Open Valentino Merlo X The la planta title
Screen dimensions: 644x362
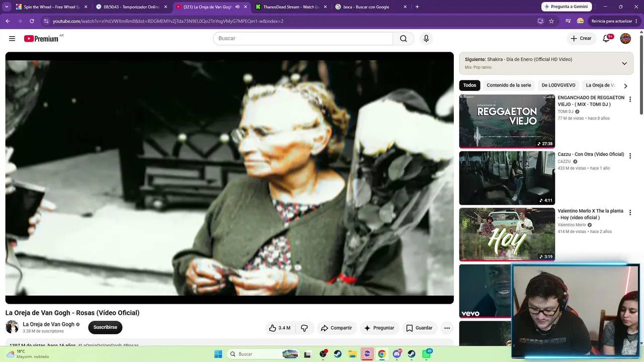tap(591, 214)
